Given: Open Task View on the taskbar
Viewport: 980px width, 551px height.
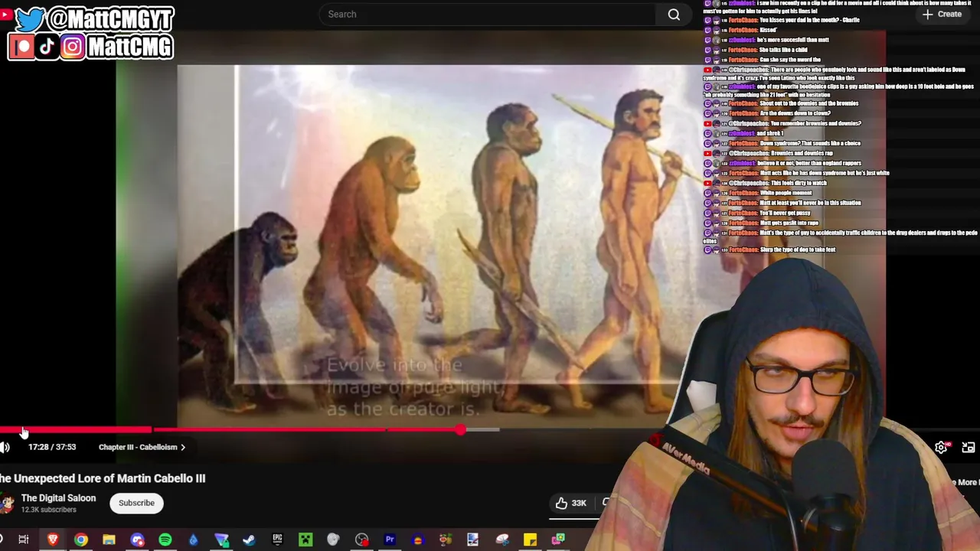Looking at the screenshot, I should [24, 540].
